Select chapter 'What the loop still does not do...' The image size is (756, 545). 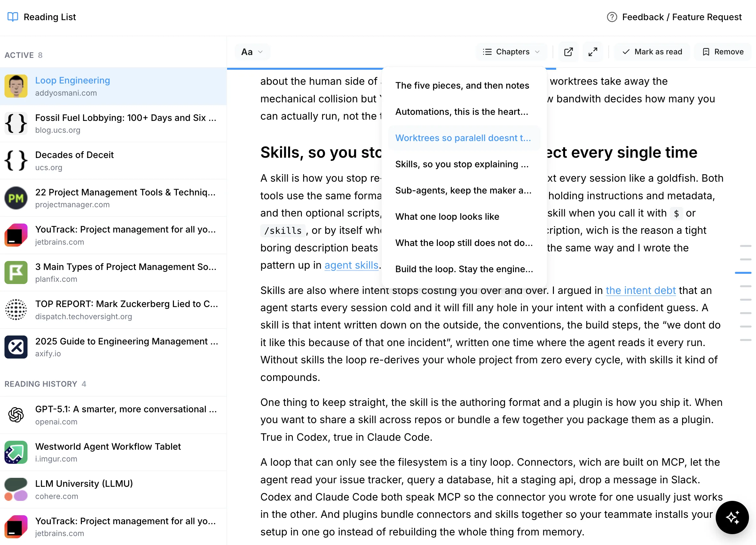(464, 243)
